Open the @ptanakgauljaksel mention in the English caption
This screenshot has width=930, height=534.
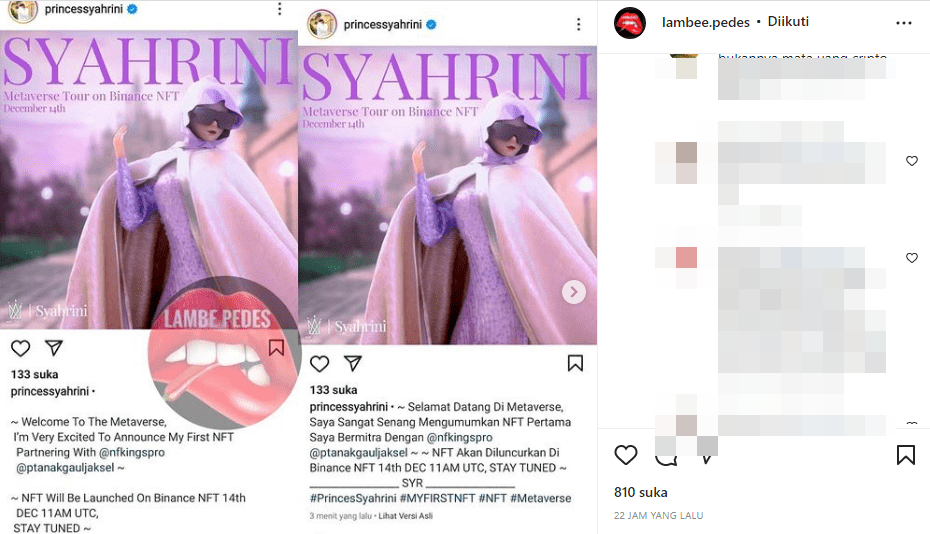(x=65, y=468)
